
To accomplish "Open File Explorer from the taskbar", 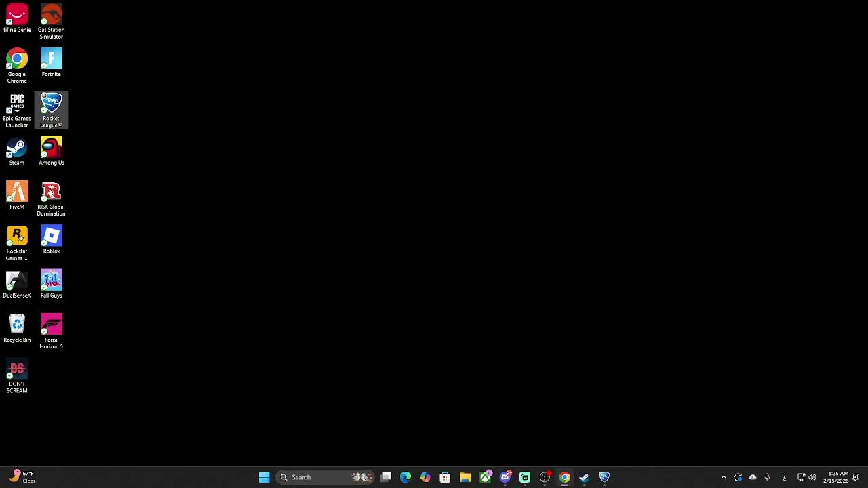I will (465, 477).
